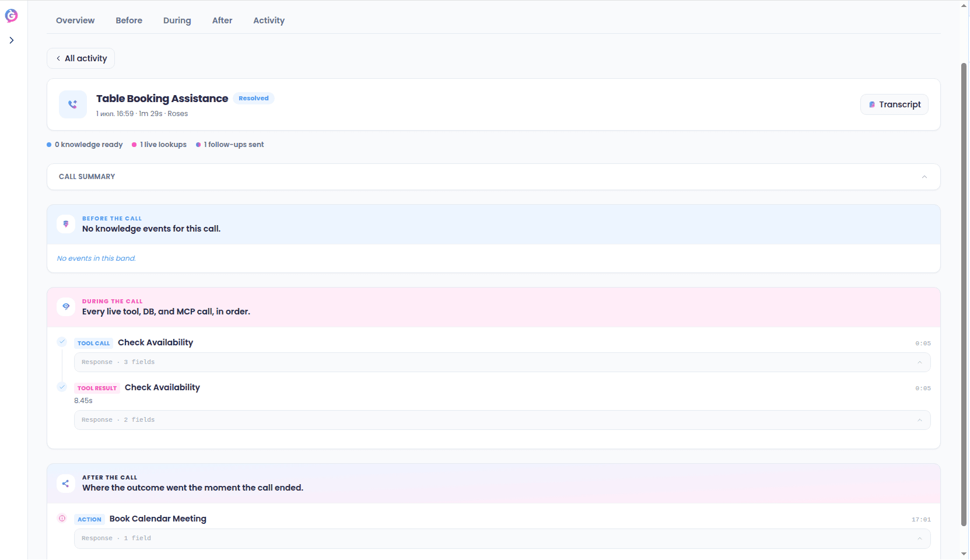Expand the Response 2 fields row
Screen dimensions: 970x560
coord(502,420)
